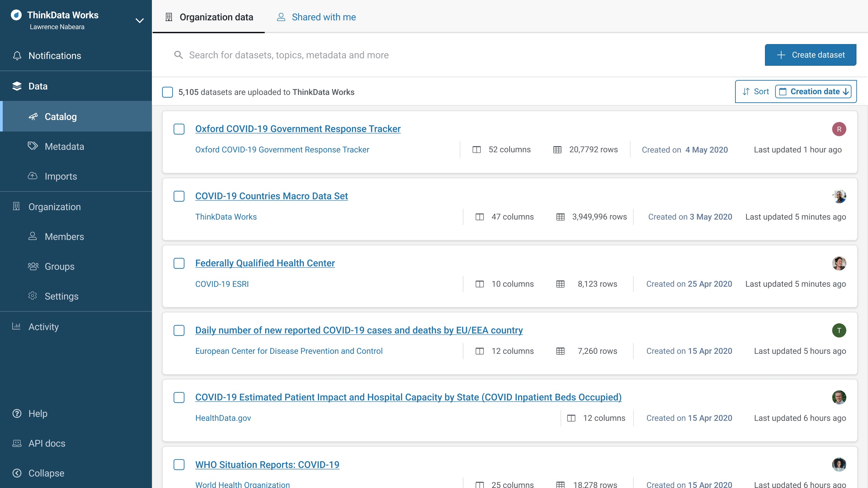Check the select-all datasets checkbox

(x=167, y=92)
